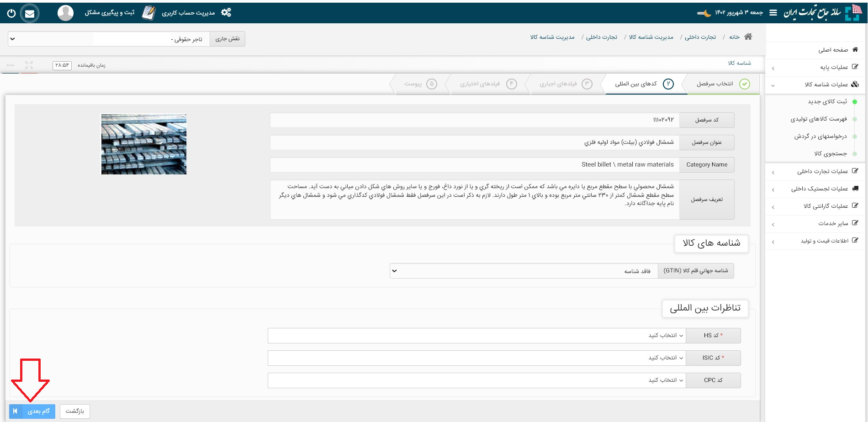Screen dimensions: 868x422
Task: Go to فیلدهای اختیاری wizard step
Action: tap(488, 84)
